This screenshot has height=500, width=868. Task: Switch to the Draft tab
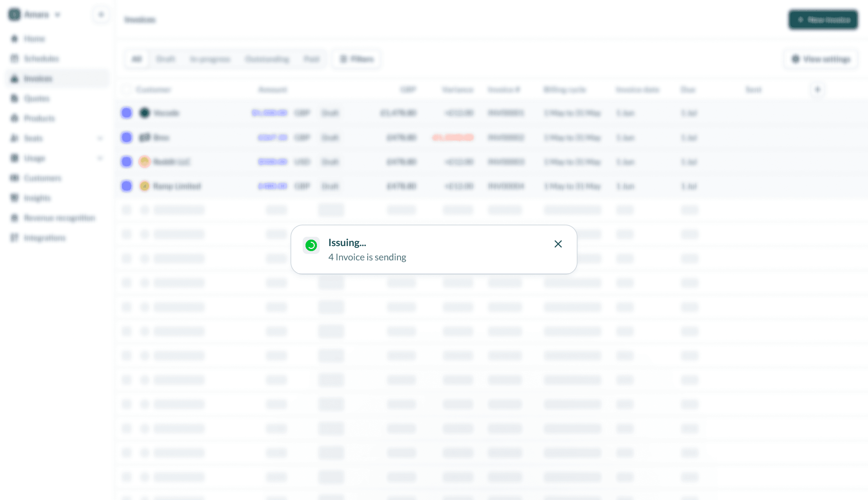[166, 59]
